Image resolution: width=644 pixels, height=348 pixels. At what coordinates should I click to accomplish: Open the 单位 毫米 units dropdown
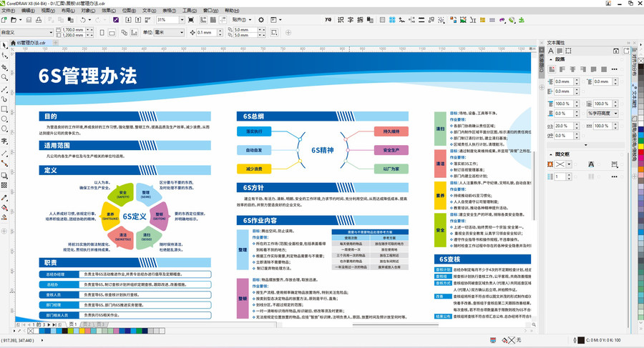(182, 32)
